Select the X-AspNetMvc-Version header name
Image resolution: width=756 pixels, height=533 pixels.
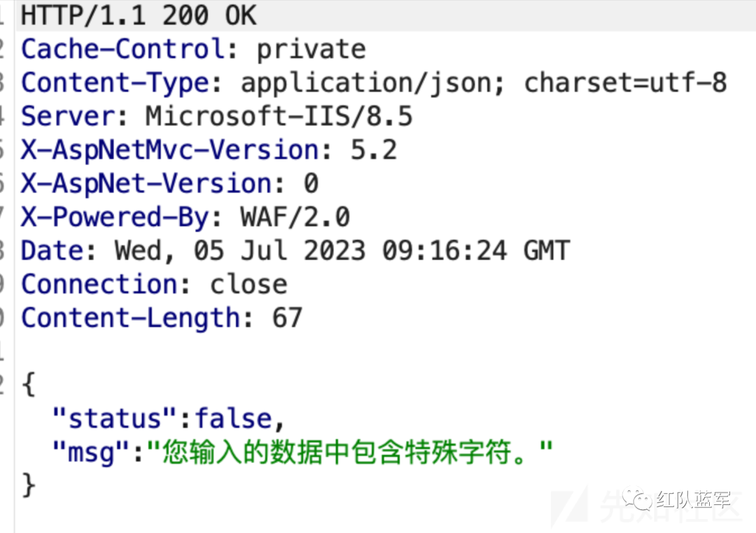[x=169, y=150]
